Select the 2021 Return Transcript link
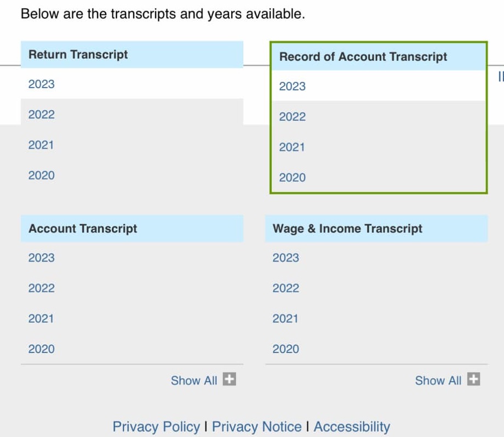 click(41, 145)
